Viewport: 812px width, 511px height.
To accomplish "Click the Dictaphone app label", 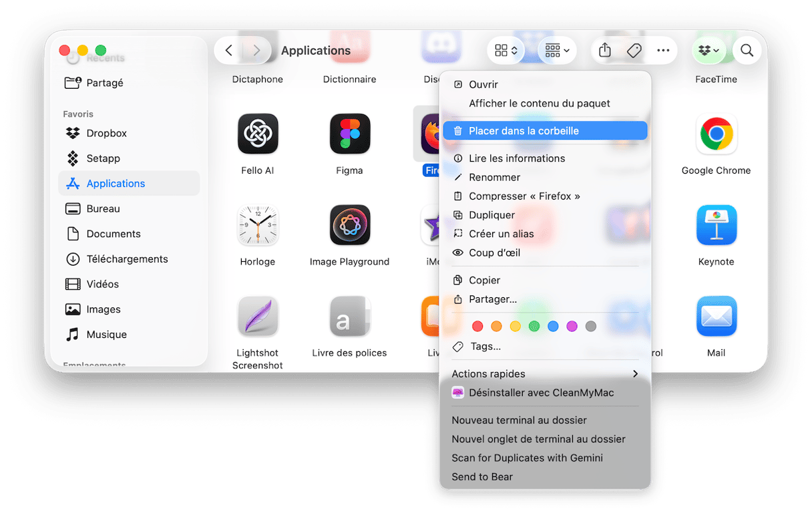I will [x=258, y=79].
